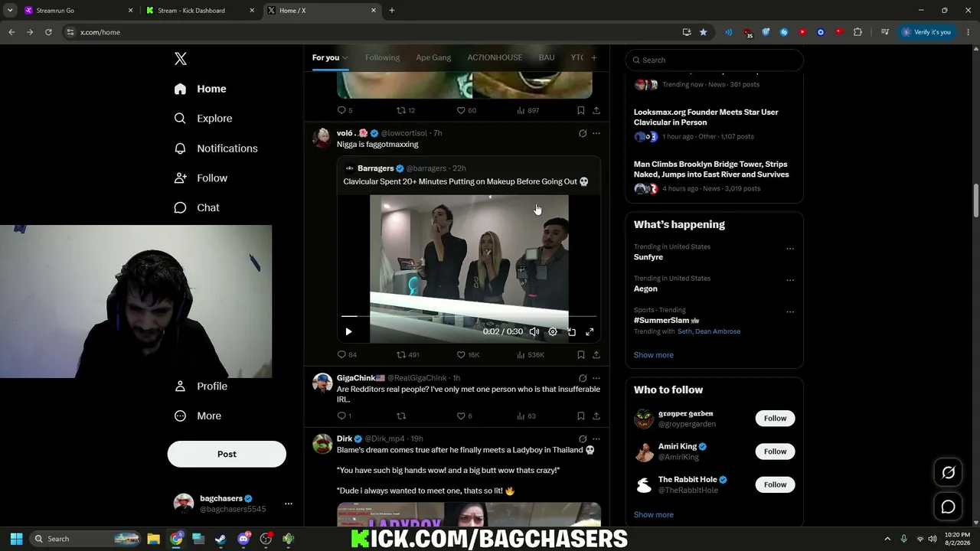Open more options for the #SummerSlam trend
Viewport: 980px width, 551px height.
coord(790,312)
